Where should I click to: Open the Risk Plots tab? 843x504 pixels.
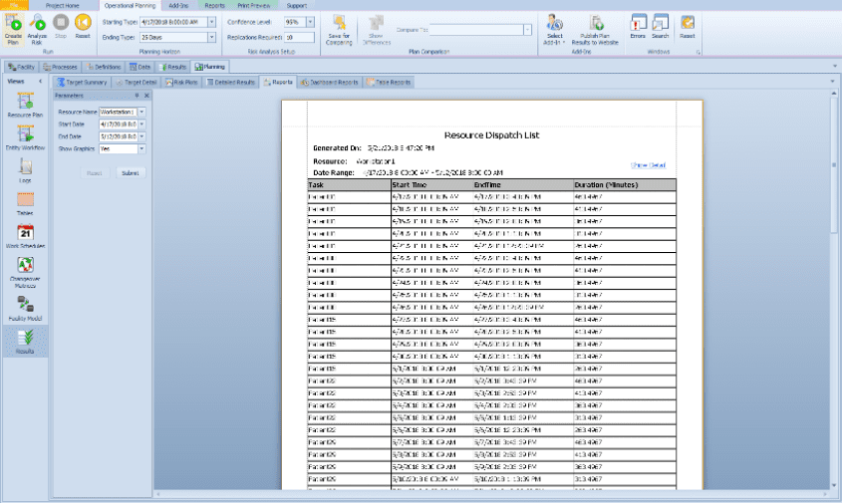click(181, 83)
